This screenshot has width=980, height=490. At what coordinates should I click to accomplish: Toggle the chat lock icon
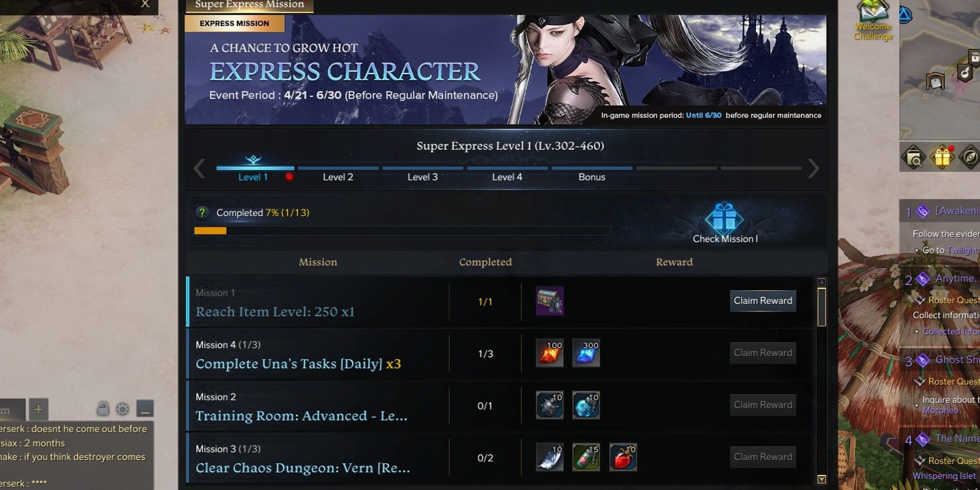click(103, 409)
